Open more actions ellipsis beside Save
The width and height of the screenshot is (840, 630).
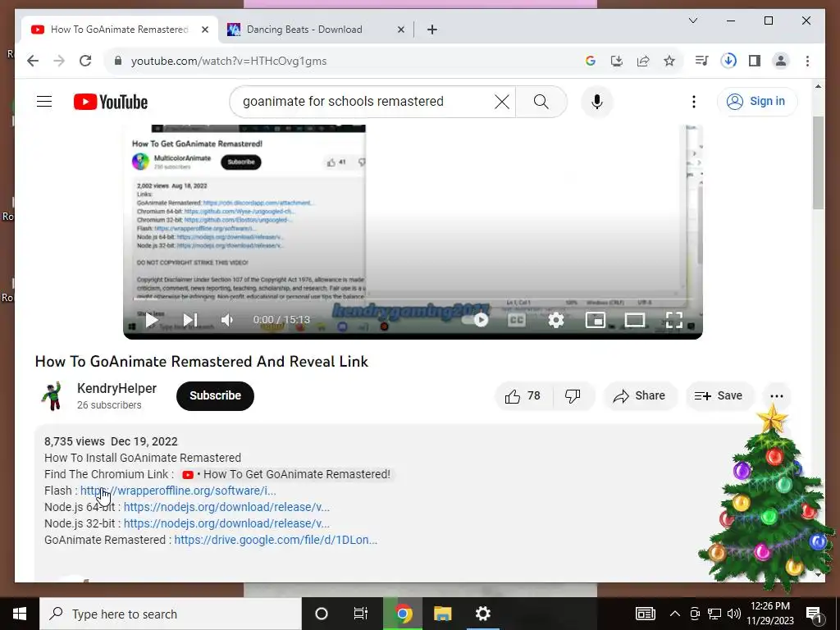[x=776, y=396]
